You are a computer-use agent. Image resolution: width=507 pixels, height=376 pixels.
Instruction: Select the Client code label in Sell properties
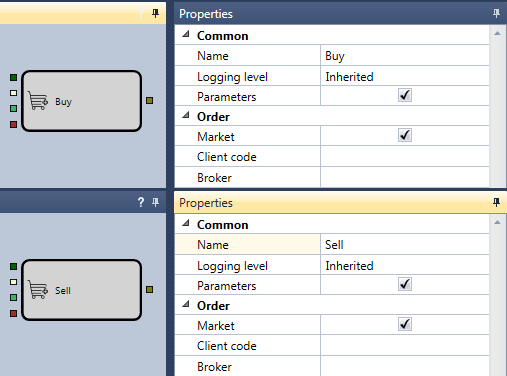(x=227, y=346)
